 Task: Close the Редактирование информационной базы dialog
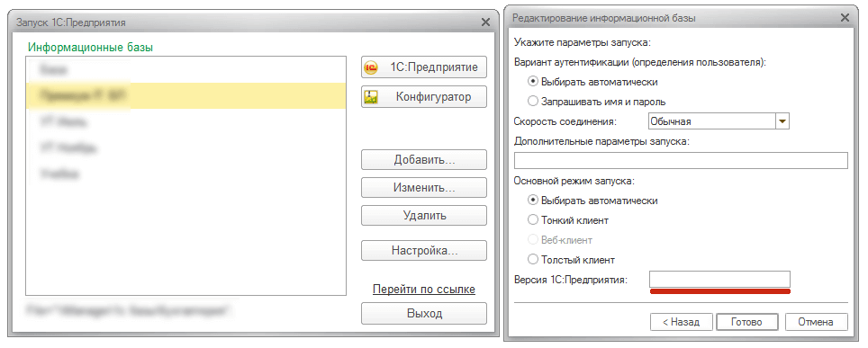[x=845, y=18]
